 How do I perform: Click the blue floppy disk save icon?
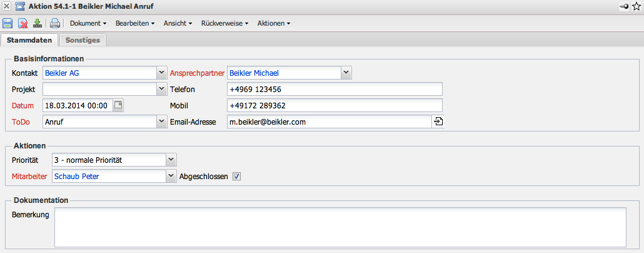(x=8, y=24)
